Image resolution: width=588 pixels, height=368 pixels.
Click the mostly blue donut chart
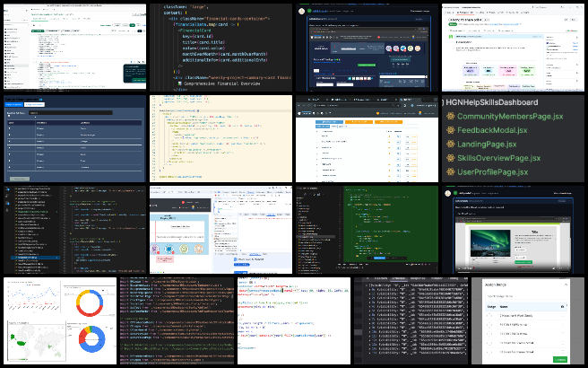pos(91,339)
